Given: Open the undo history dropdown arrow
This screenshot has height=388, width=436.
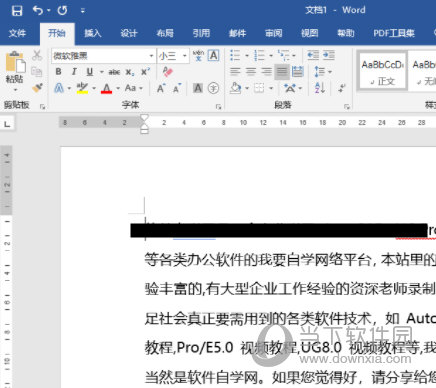Looking at the screenshot, I should tap(49, 11).
